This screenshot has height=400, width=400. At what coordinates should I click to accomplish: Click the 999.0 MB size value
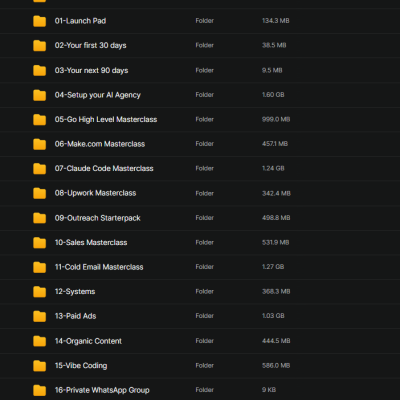pos(276,119)
